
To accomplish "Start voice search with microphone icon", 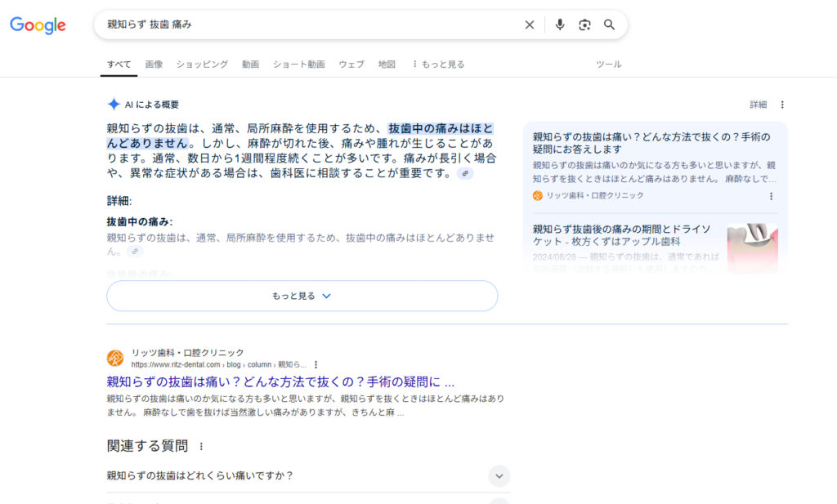I will [560, 25].
